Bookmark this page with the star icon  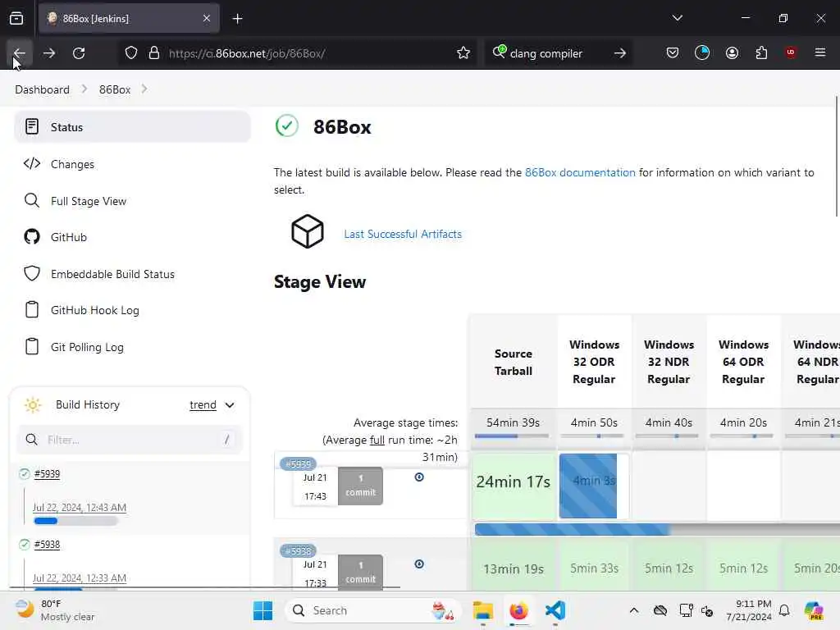pos(463,53)
